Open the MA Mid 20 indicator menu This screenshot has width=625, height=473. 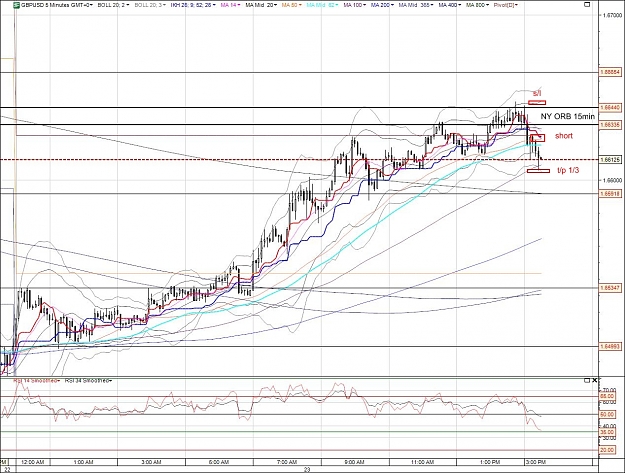pos(261,5)
